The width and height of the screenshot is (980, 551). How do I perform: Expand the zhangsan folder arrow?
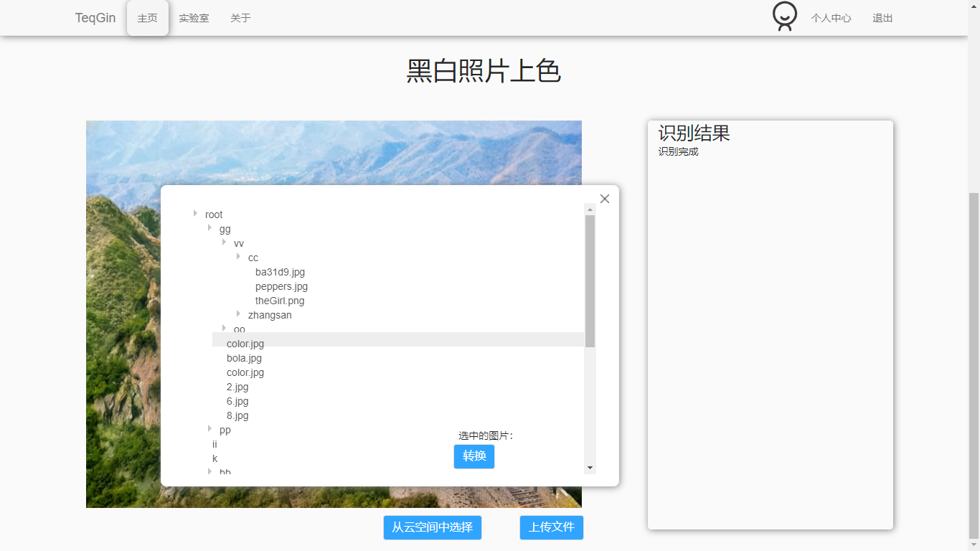[238, 314]
